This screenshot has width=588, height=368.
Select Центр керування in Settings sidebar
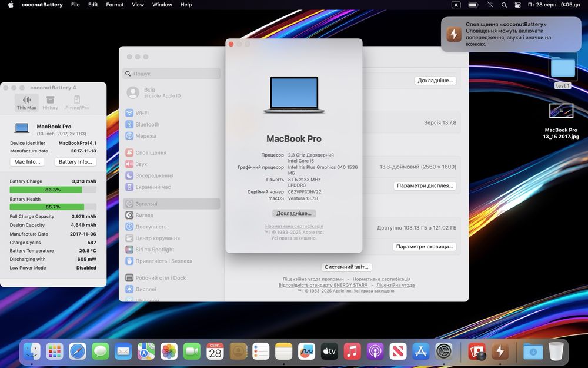[x=171, y=238]
